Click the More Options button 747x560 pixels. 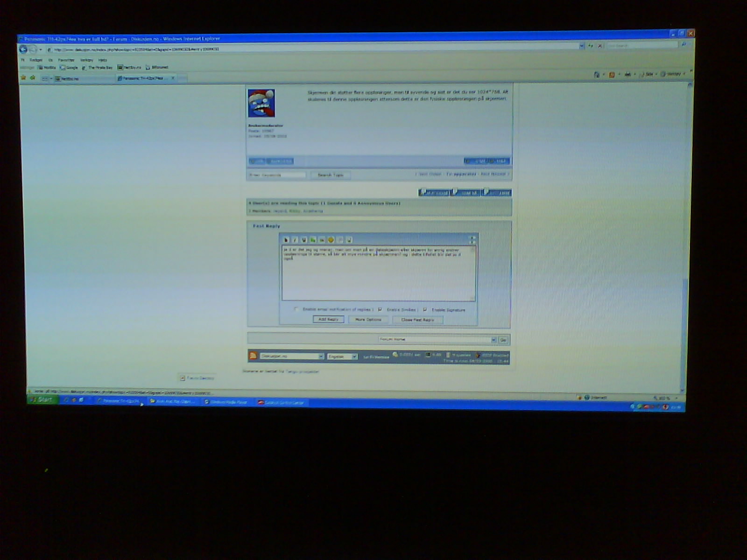368,320
